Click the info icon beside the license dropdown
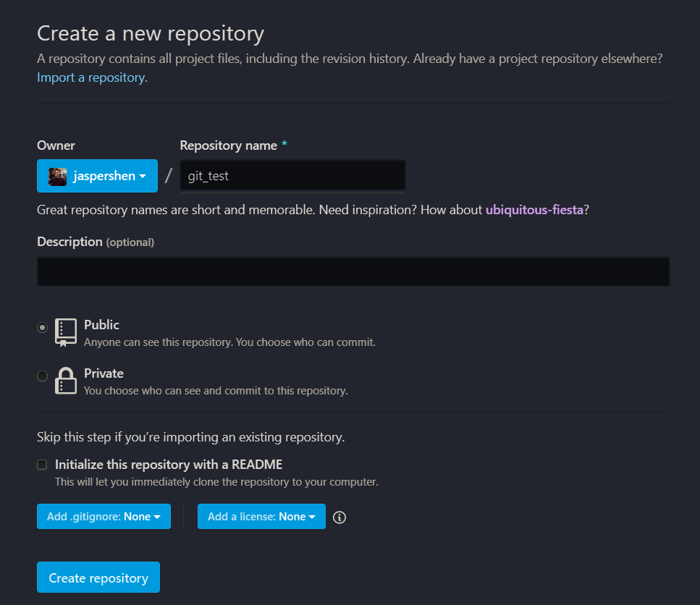700x605 pixels. point(339,517)
